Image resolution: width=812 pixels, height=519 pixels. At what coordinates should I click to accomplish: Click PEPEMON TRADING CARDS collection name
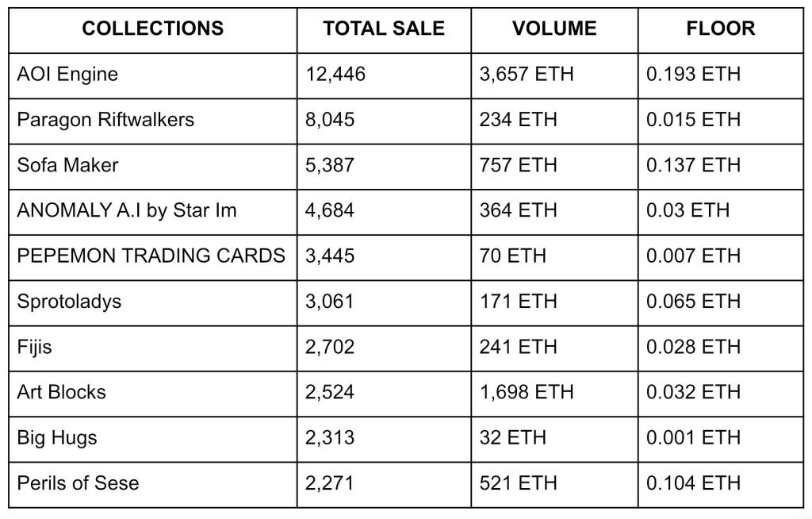click(x=151, y=256)
